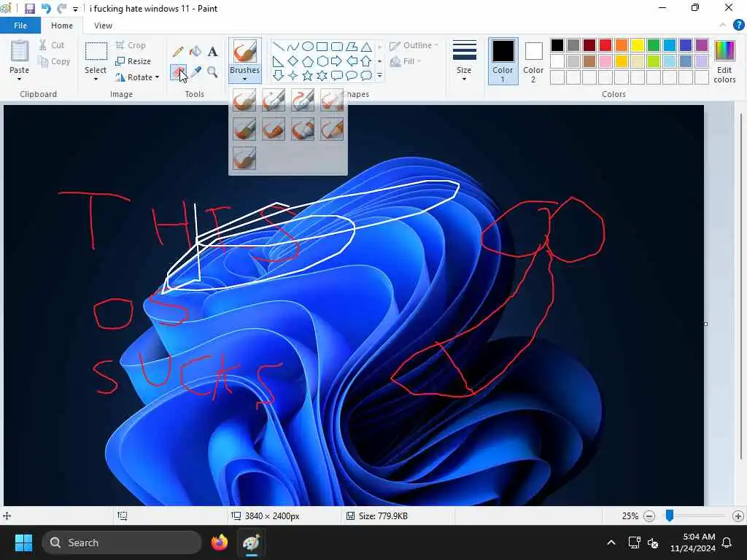Pick the Curve shape

293,46
